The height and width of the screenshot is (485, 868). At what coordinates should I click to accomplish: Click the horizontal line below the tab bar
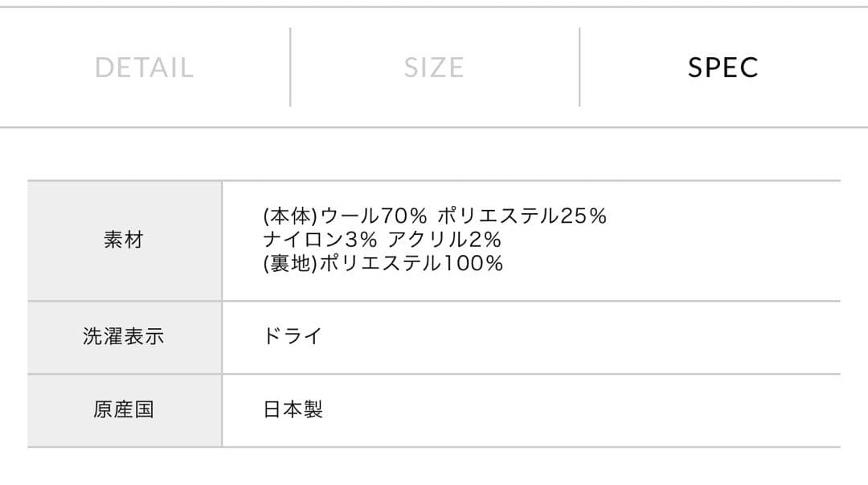tap(434, 127)
